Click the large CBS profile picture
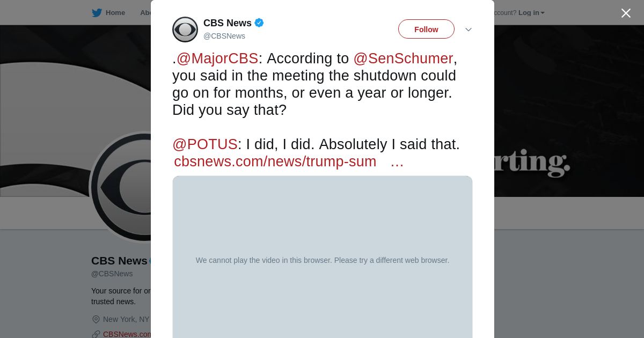 click(121, 188)
